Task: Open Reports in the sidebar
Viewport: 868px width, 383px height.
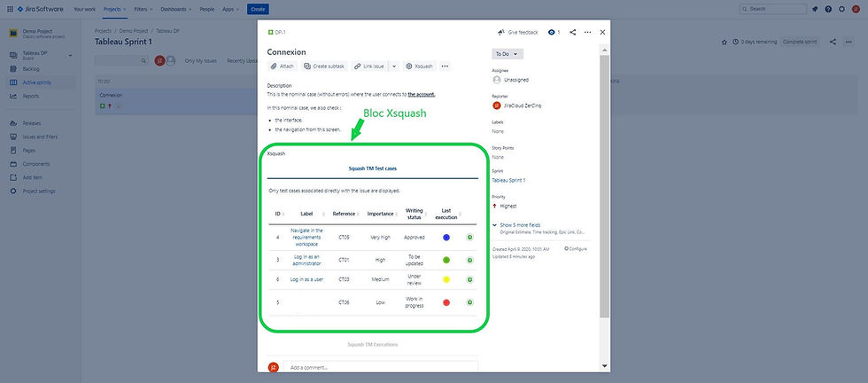Action: point(31,96)
